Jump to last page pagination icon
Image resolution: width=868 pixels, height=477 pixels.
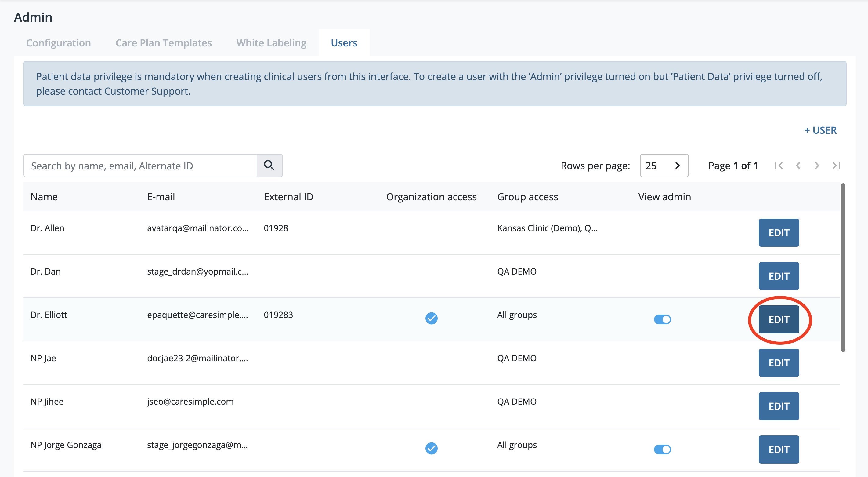click(836, 166)
